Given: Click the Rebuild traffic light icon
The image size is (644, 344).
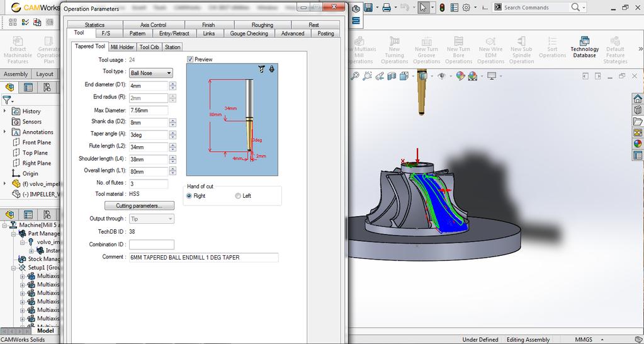Looking at the screenshot, I should (x=442, y=8).
